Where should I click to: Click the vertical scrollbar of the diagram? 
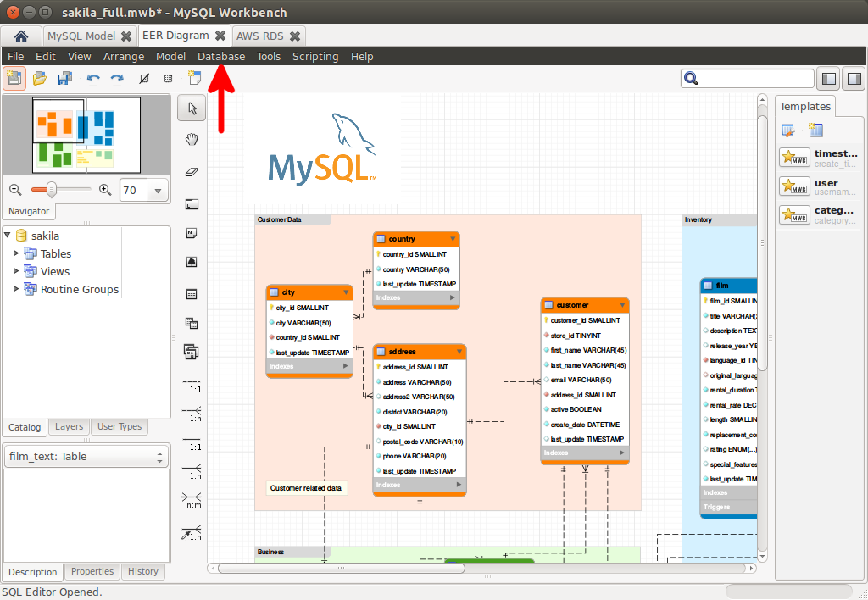pyautogui.click(x=762, y=243)
